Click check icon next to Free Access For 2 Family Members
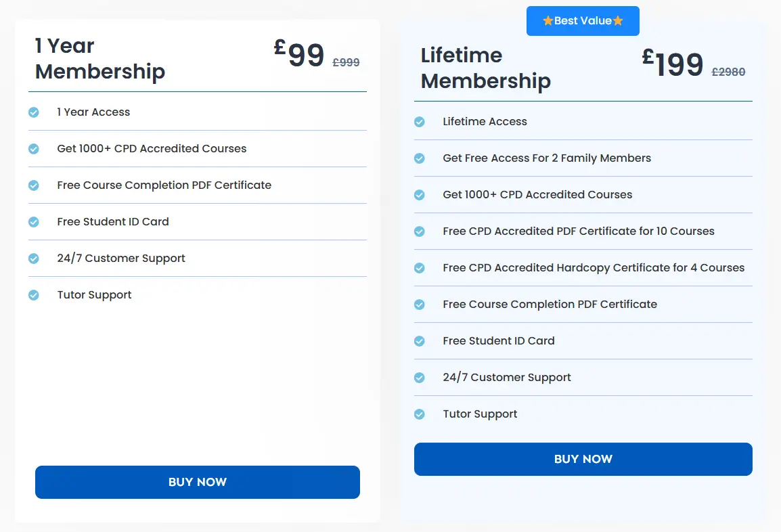Screen dimensions: 781x532 coord(420,158)
